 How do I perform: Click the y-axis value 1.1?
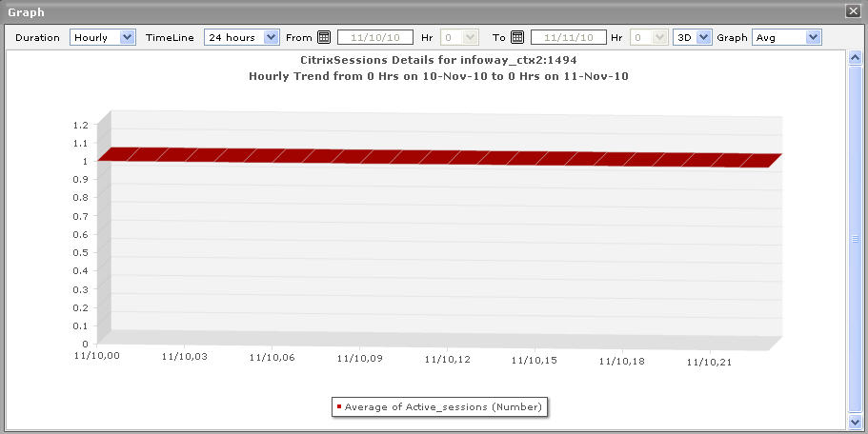coord(80,143)
